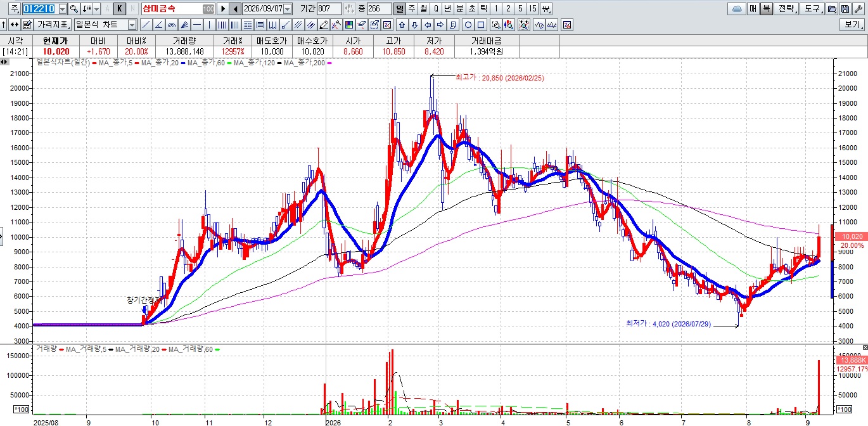The width and height of the screenshot is (868, 426).
Task: Toggle the daily (일) period button
Action: [x=399, y=9]
